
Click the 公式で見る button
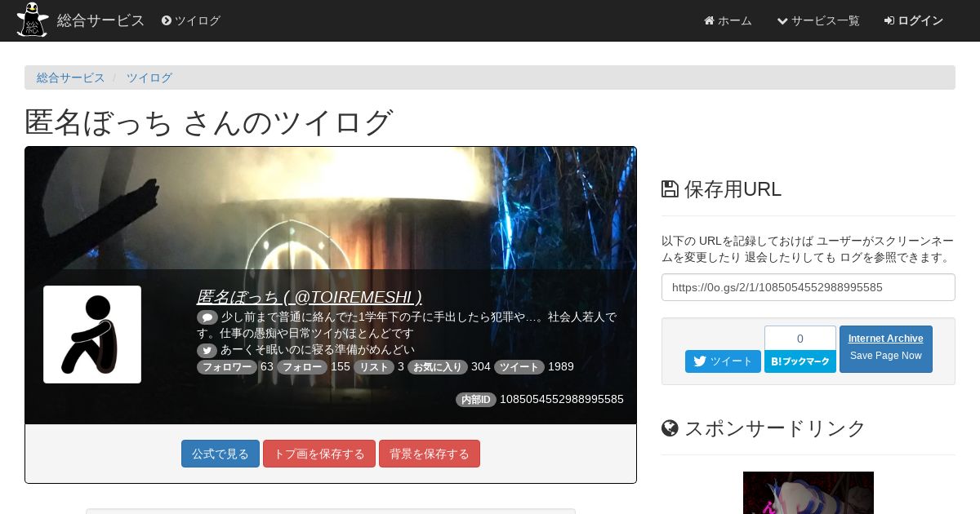pos(220,454)
